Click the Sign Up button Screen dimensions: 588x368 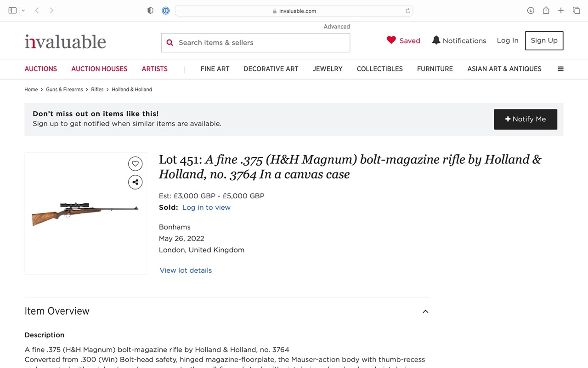coord(544,40)
